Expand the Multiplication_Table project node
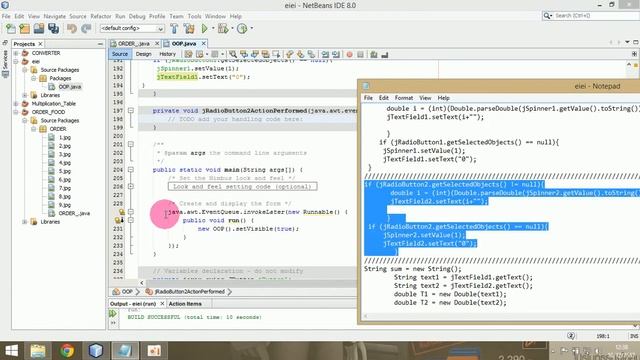Viewport: 640px width, 360px height. 16,104
